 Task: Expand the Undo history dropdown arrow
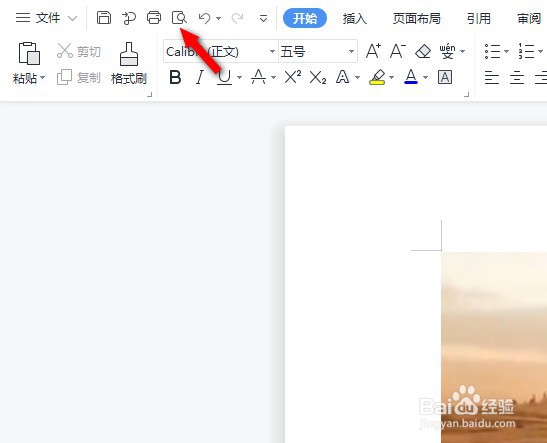point(219,18)
